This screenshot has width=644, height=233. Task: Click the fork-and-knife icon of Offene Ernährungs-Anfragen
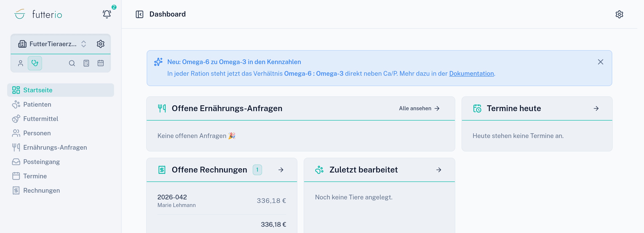pos(162,108)
